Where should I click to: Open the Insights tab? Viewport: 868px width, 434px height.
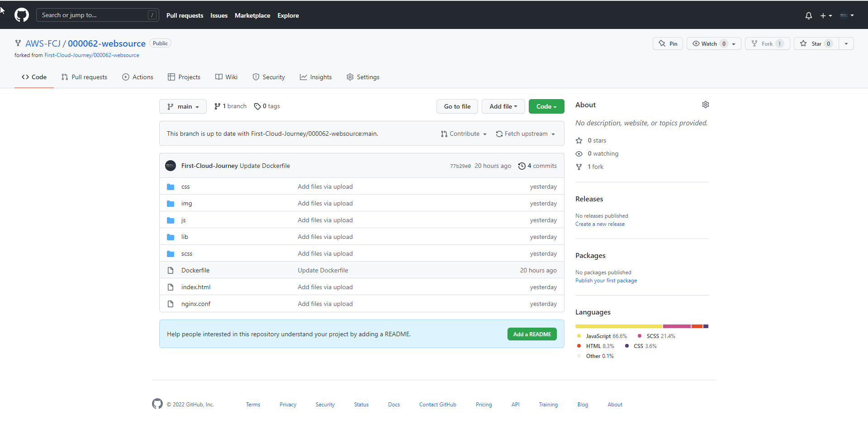click(x=316, y=77)
